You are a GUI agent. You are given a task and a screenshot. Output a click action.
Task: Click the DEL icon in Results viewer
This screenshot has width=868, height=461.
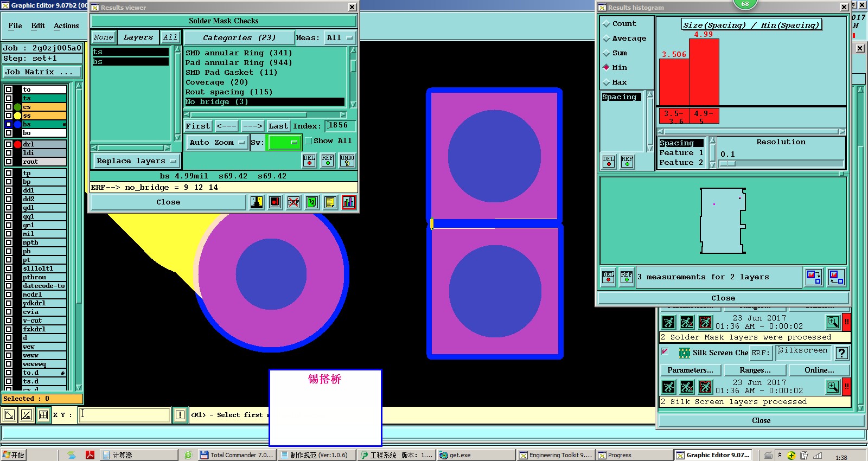coord(309,160)
